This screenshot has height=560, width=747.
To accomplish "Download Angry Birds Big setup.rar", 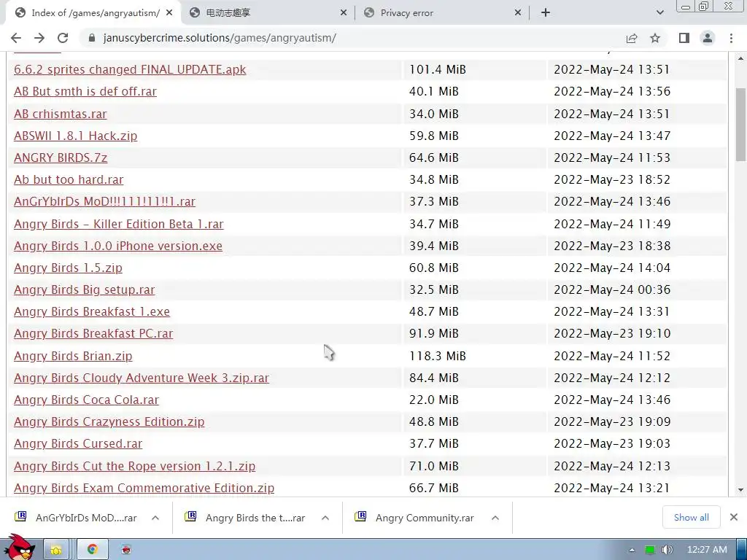I will coord(85,289).
